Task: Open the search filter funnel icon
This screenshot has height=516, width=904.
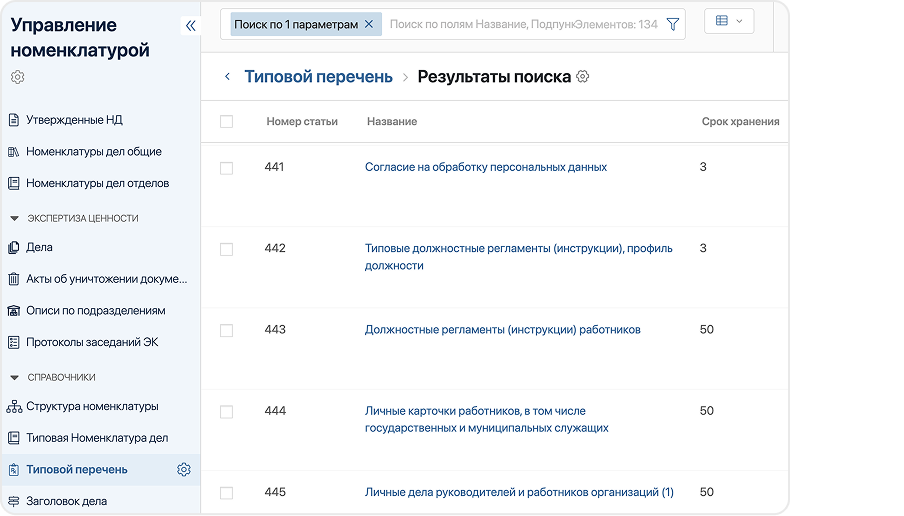Action: pos(673,24)
